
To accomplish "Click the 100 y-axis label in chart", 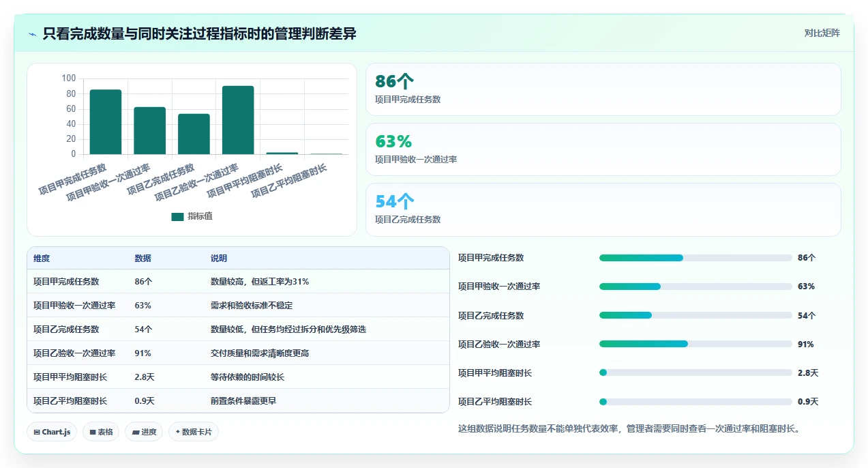I will (69, 78).
